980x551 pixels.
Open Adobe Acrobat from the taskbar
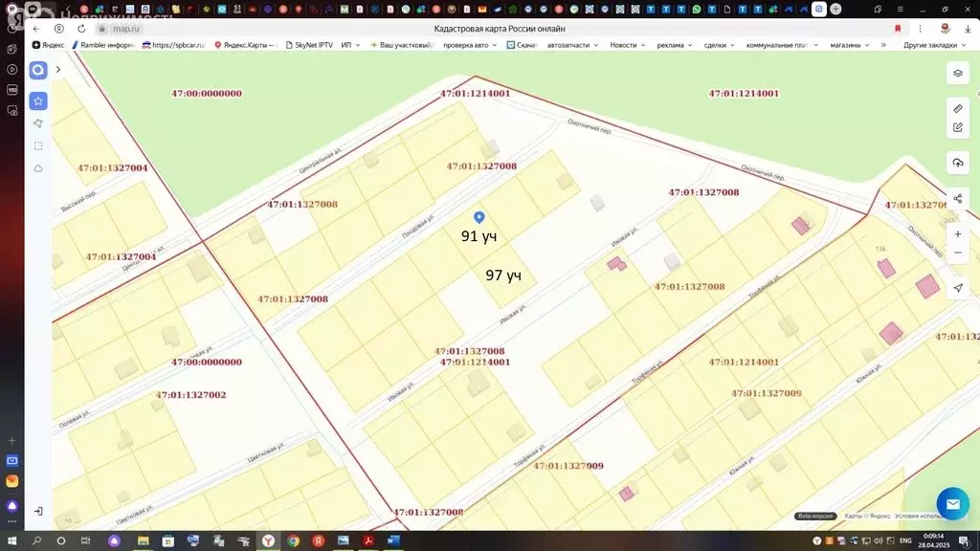point(368,541)
